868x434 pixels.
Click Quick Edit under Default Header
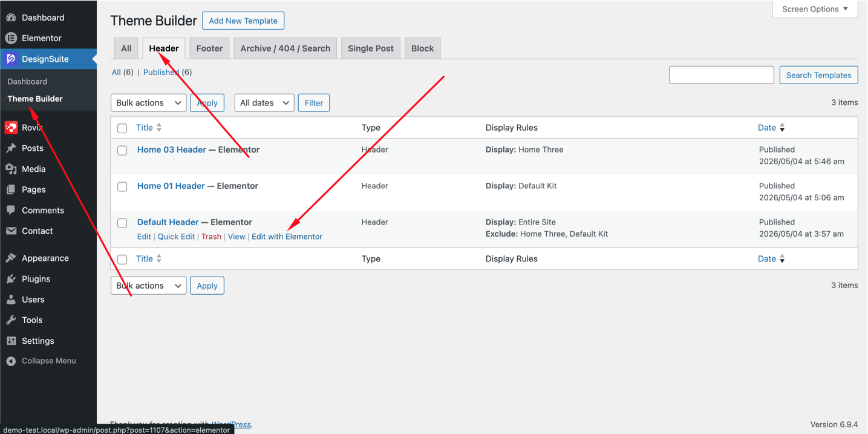176,237
